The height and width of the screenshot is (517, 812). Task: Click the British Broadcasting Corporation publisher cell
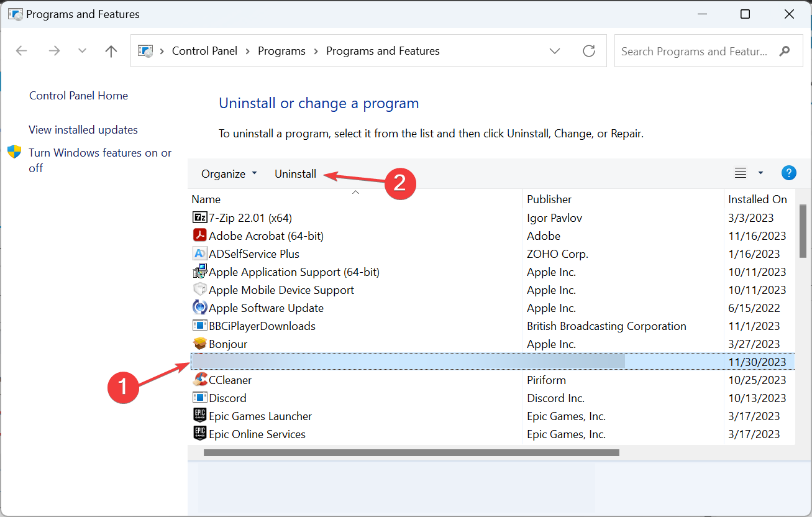606,326
